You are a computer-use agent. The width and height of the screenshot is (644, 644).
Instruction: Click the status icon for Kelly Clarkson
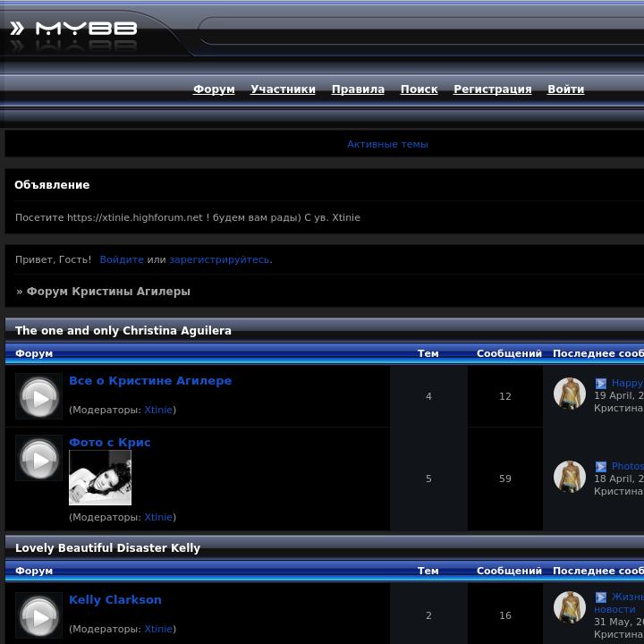(x=39, y=615)
